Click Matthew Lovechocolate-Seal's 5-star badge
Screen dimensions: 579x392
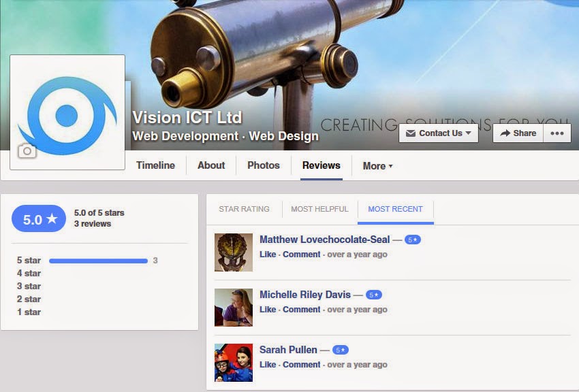[x=413, y=240]
